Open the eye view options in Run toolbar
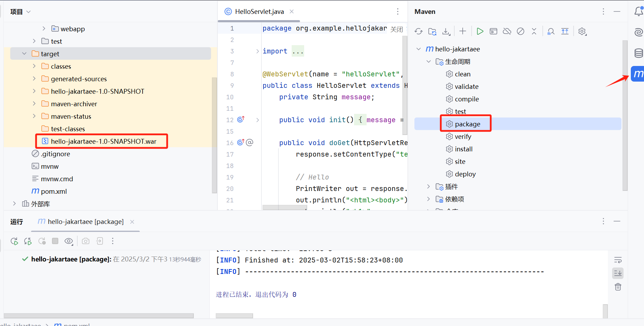644x326 pixels. click(69, 241)
